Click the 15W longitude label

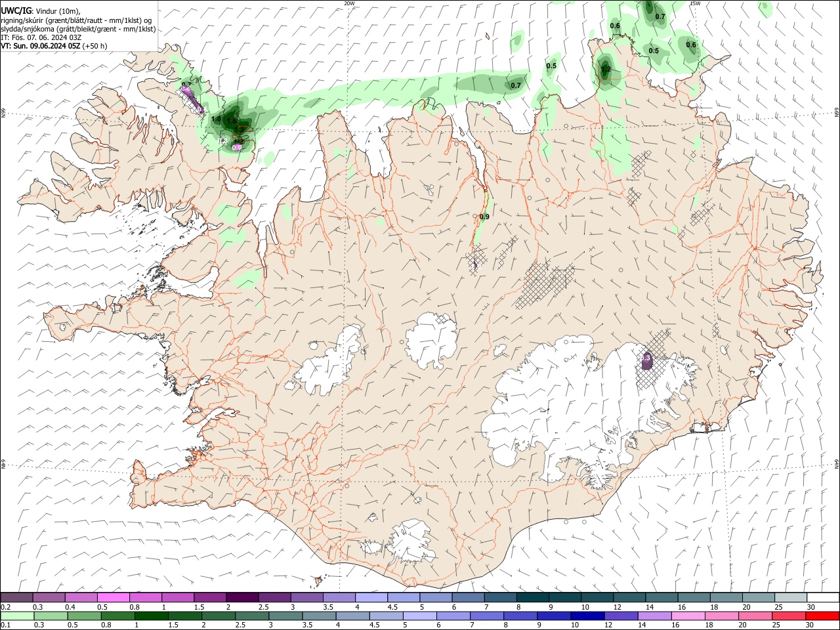(695, 3)
